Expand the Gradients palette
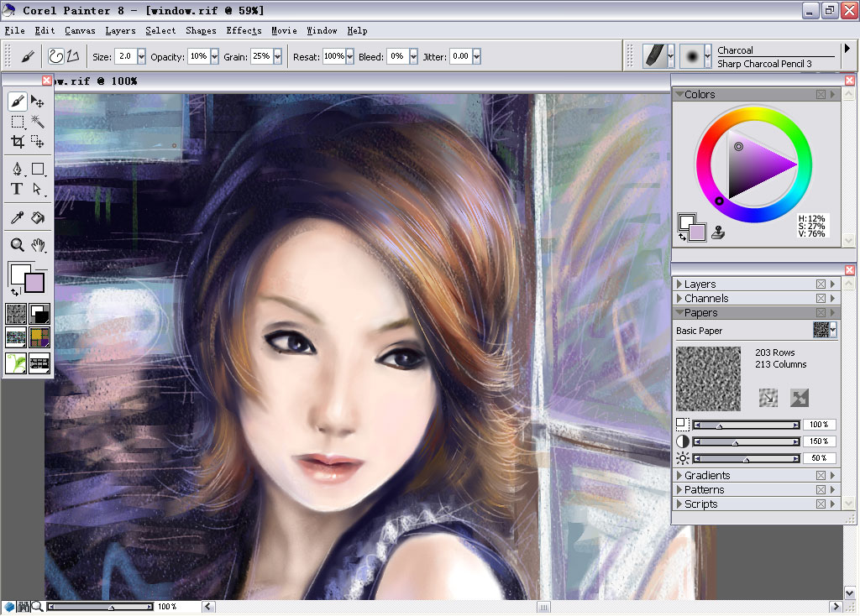The image size is (860, 616). pyautogui.click(x=679, y=475)
